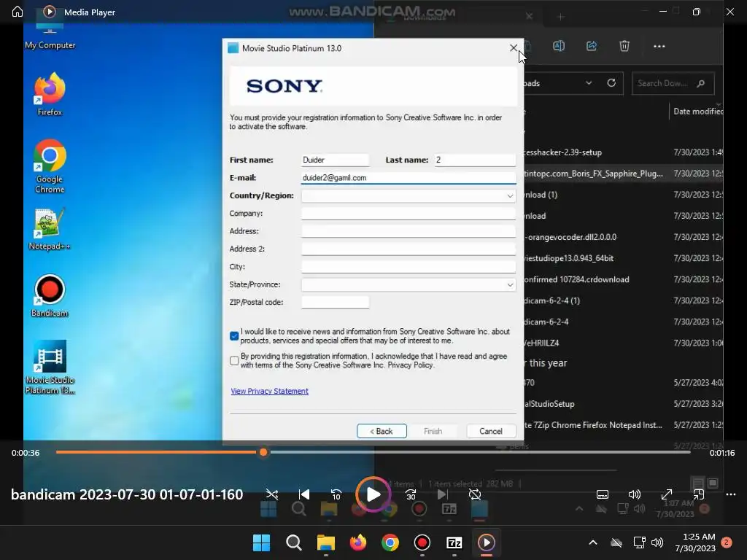Select the orangevocoder.dll2.0.0.0 file row
This screenshot has width=747, height=560.
[624, 237]
